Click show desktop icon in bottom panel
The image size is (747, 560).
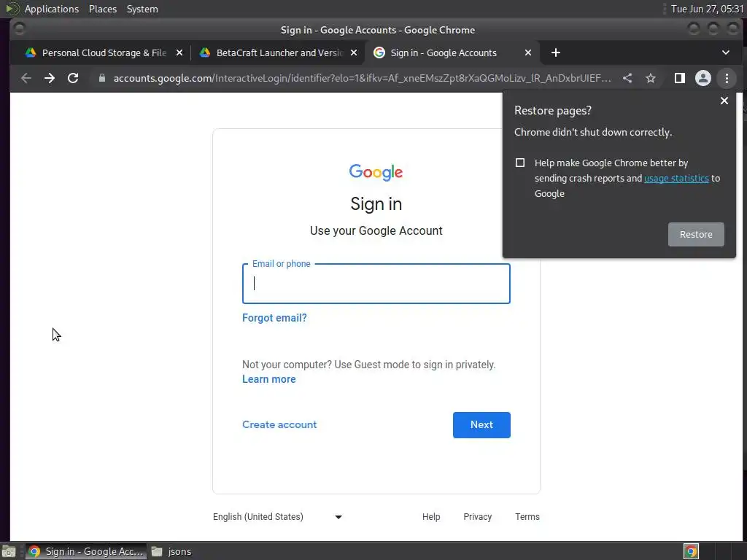pyautogui.click(x=9, y=551)
